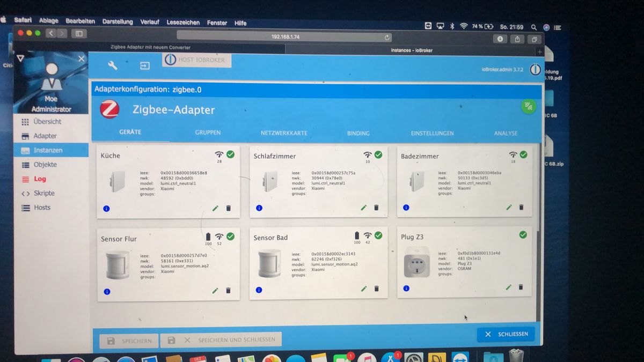Delete the Sensor Bad device
The height and width of the screenshot is (362, 644).
pyautogui.click(x=376, y=289)
